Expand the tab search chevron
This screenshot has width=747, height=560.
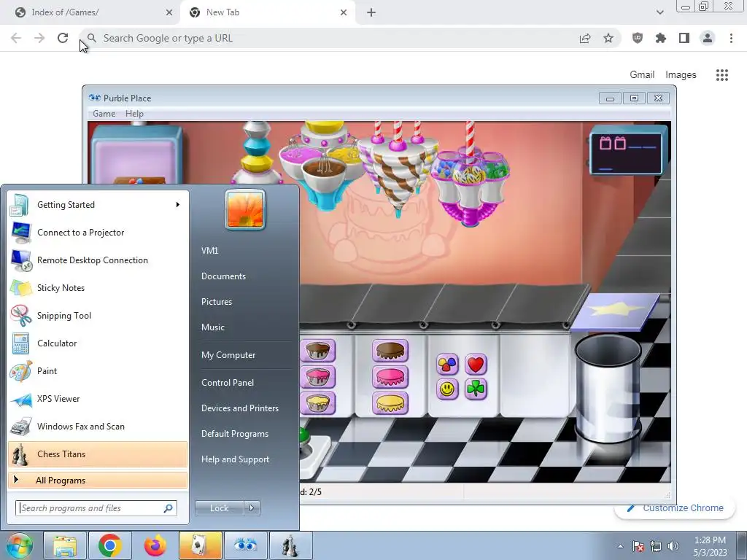point(659,12)
